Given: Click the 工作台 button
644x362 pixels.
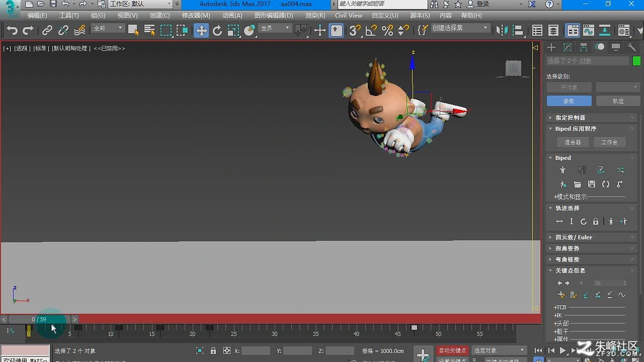Looking at the screenshot, I should (609, 142).
